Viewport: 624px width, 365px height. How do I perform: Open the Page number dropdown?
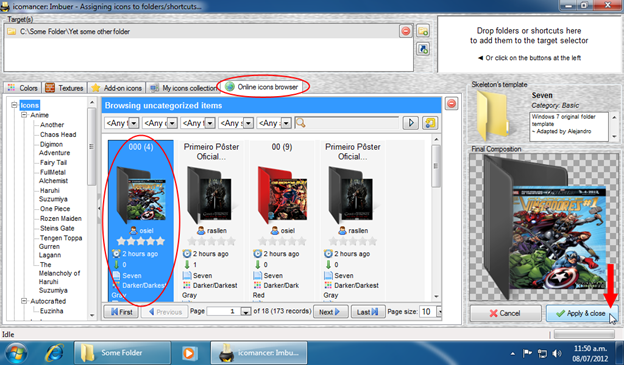click(246, 312)
